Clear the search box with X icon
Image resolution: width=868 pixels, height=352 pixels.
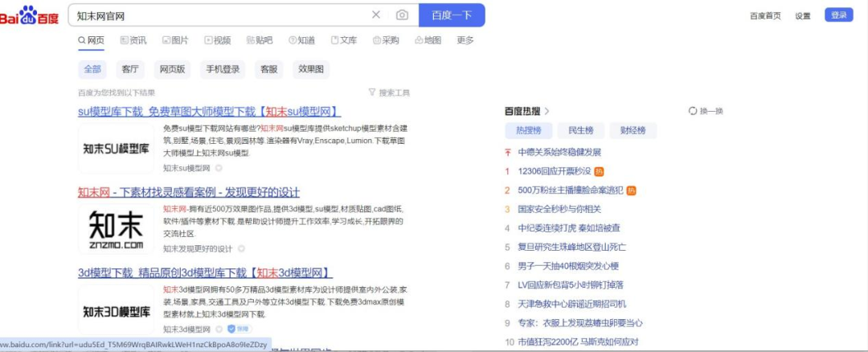pyautogui.click(x=376, y=15)
